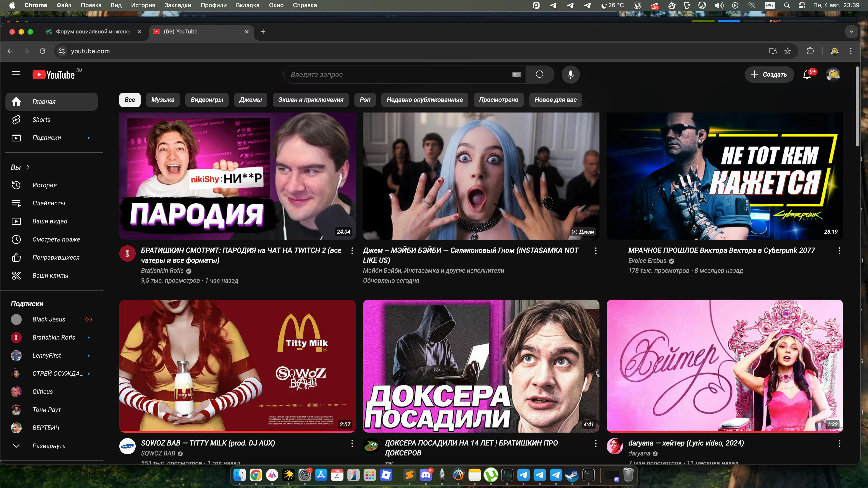Open Chrome three-dot menu
The height and width of the screenshot is (488, 868).
coord(850,51)
